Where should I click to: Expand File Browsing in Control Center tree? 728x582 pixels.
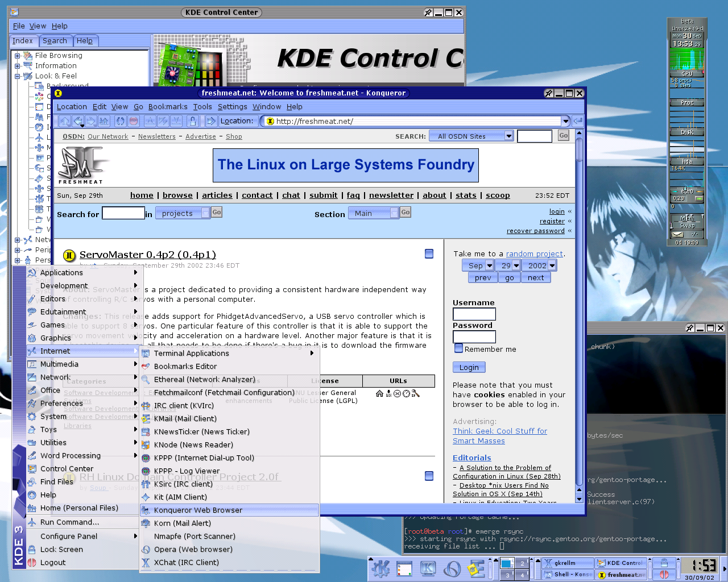[x=17, y=56]
